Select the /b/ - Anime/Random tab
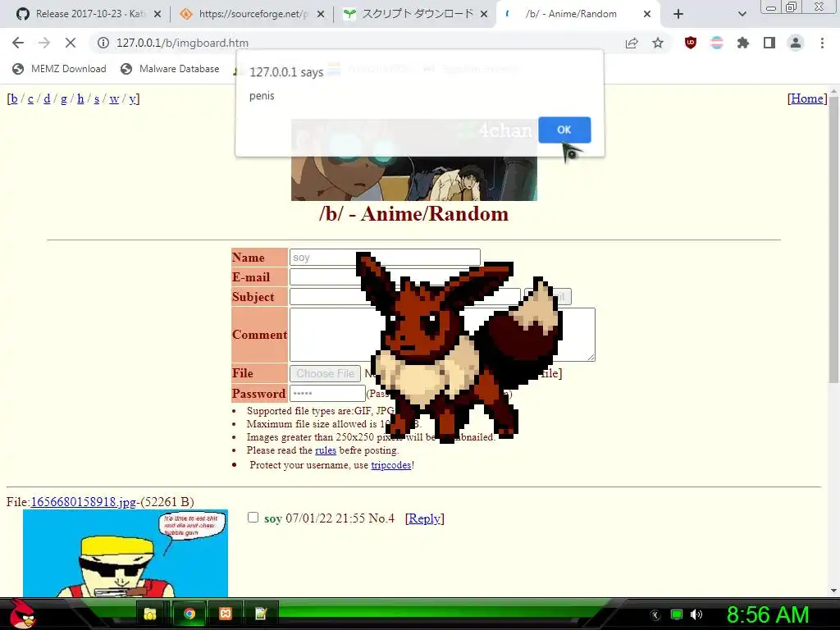The image size is (840, 630). click(571, 14)
